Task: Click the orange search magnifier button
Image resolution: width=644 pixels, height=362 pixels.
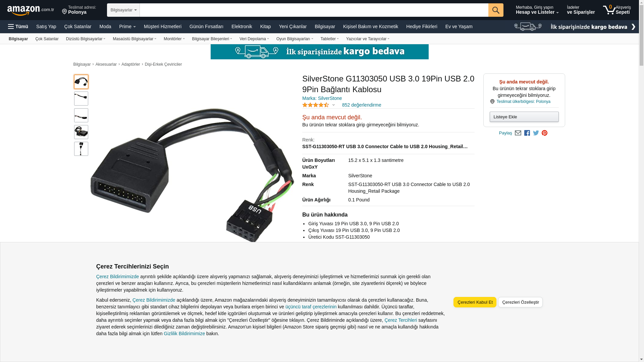Action: coord(496,10)
